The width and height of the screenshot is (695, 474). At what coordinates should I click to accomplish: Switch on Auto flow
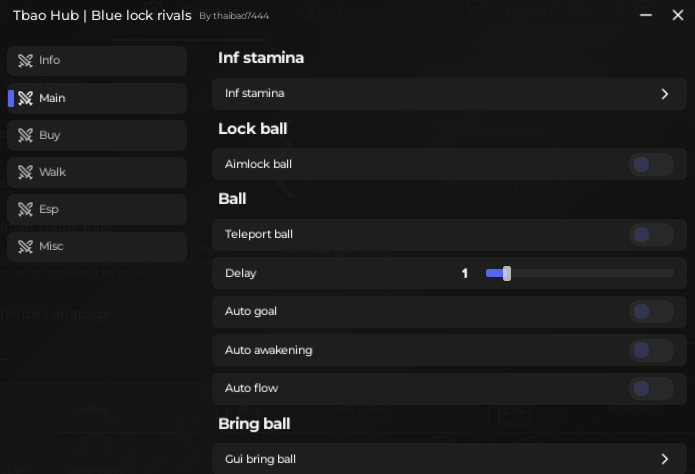(651, 389)
